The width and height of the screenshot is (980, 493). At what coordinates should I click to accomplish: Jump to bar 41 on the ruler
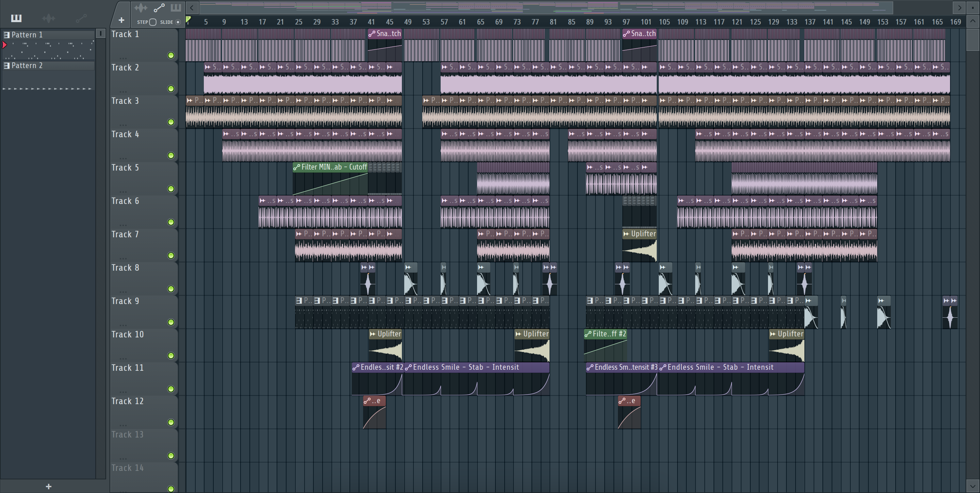tap(371, 22)
